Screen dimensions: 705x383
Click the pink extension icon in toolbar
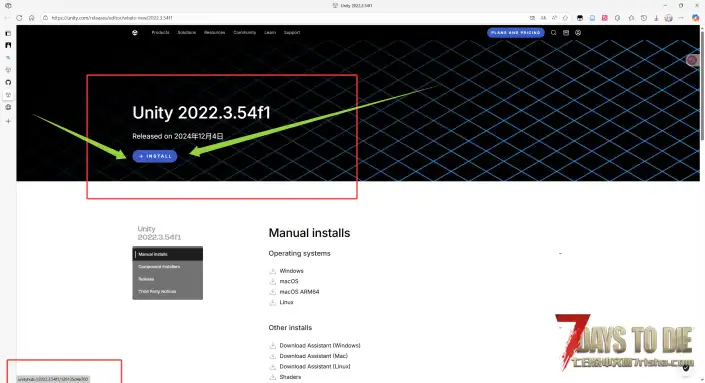point(605,18)
